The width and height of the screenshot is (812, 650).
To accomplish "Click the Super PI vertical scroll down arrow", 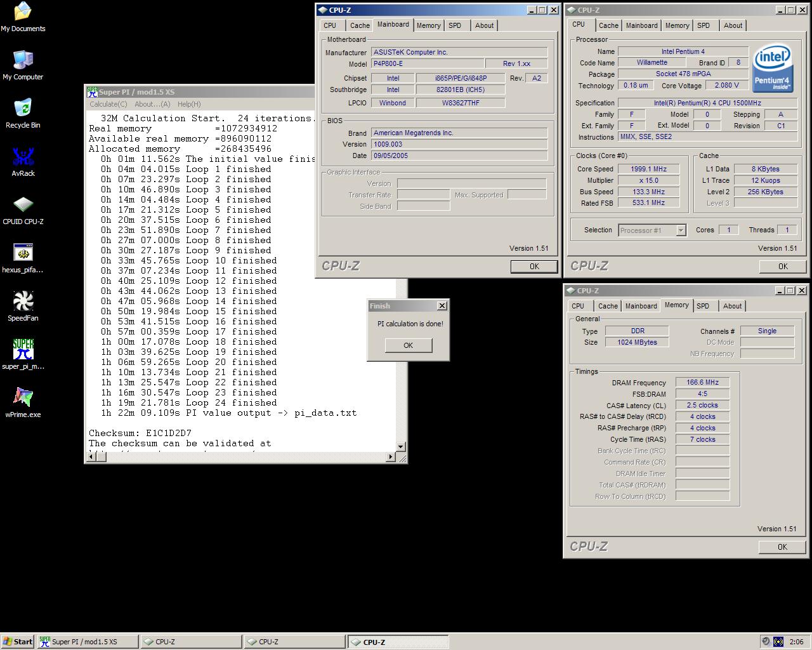I will point(400,447).
